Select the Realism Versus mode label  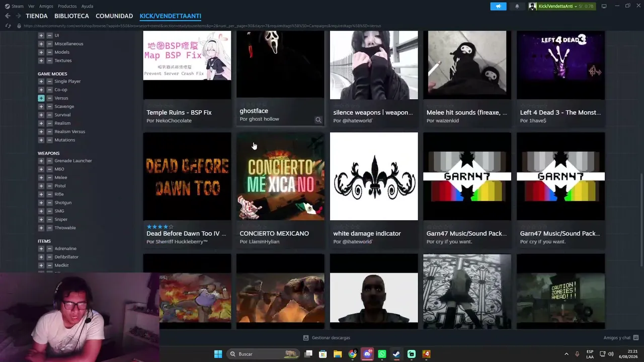point(69,132)
